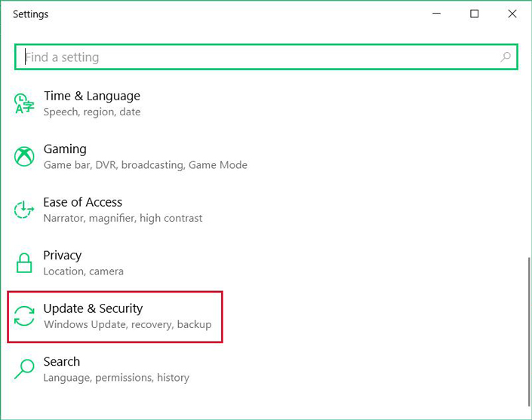The height and width of the screenshot is (420, 532).
Task: Click 'Speech, region, date' description text
Action: pos(92,112)
